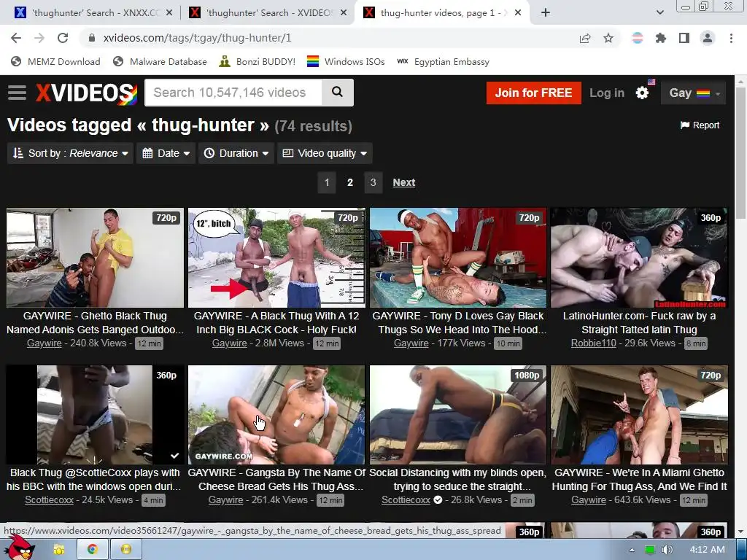The height and width of the screenshot is (560, 747).
Task: Show hidden system tray icons
Action: 632,550
